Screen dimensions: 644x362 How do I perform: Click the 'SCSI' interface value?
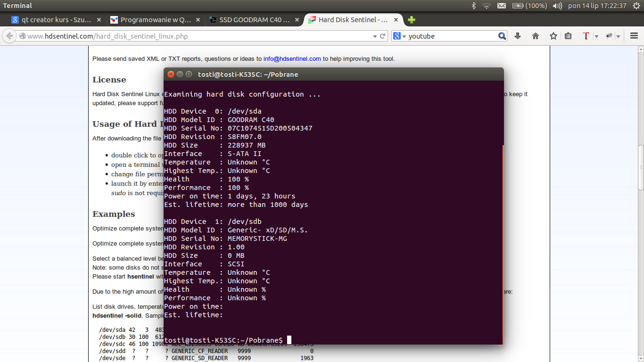tap(236, 264)
